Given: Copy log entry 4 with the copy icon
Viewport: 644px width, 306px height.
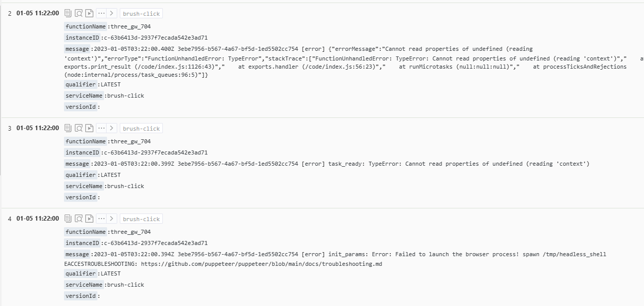Looking at the screenshot, I should (67, 219).
